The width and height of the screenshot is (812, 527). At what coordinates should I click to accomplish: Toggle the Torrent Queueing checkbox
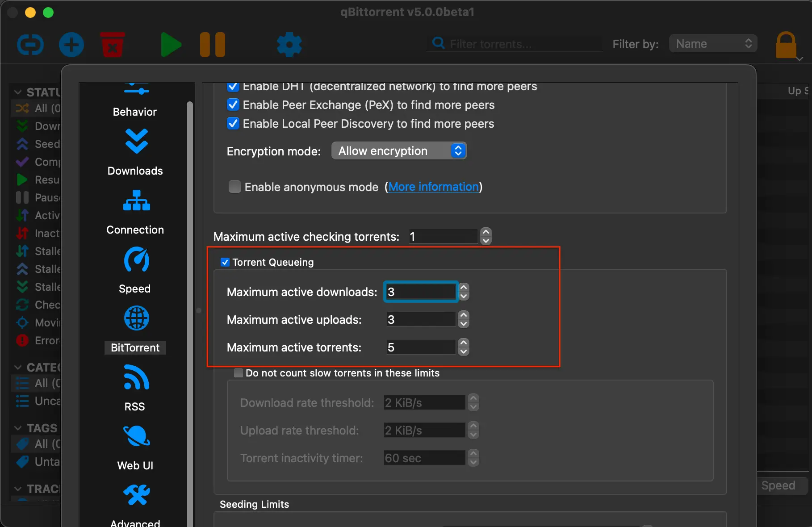tap(225, 262)
